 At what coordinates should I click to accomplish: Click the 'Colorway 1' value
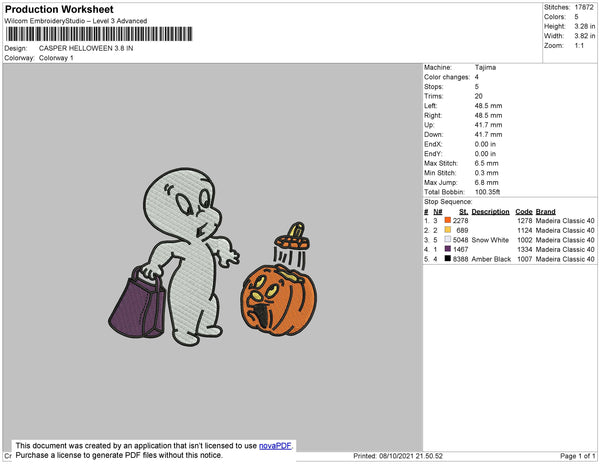tap(56, 58)
